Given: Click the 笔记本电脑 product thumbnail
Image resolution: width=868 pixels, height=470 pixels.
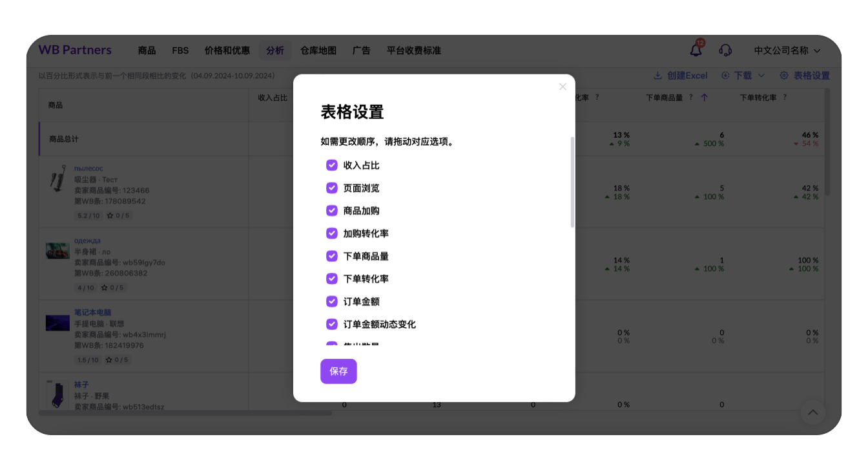Looking at the screenshot, I should 57,323.
